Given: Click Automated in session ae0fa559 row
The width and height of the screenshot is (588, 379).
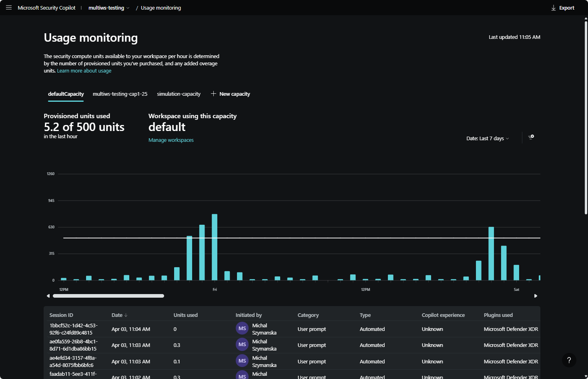Looking at the screenshot, I should pyautogui.click(x=372, y=345).
